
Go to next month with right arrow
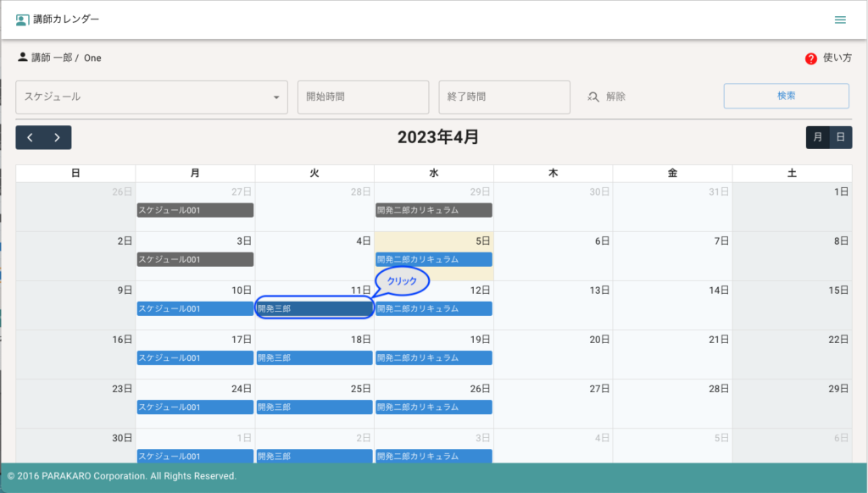click(57, 137)
